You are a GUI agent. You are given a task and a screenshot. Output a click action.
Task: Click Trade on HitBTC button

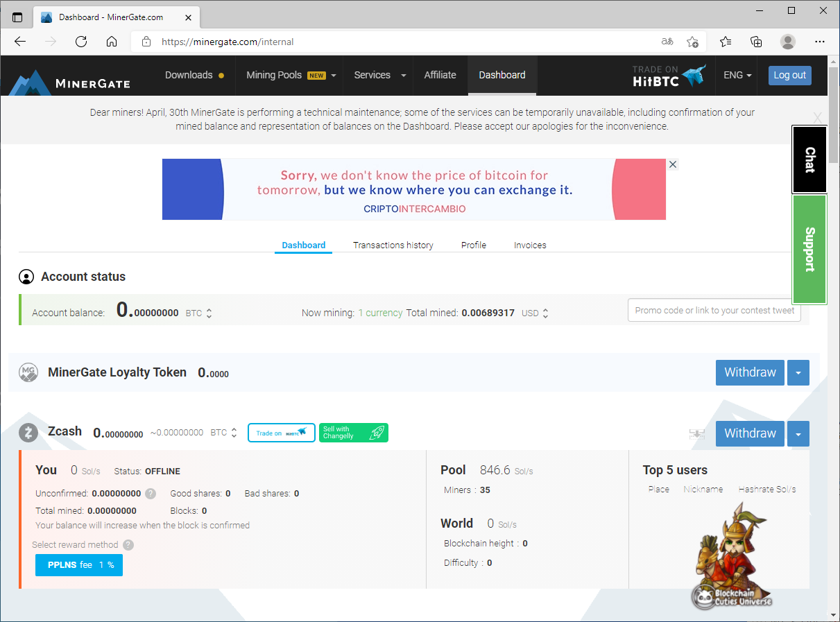(x=282, y=433)
